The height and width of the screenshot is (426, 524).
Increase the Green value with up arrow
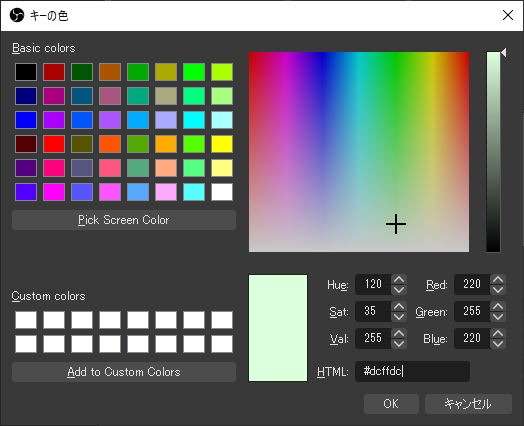coord(498,306)
